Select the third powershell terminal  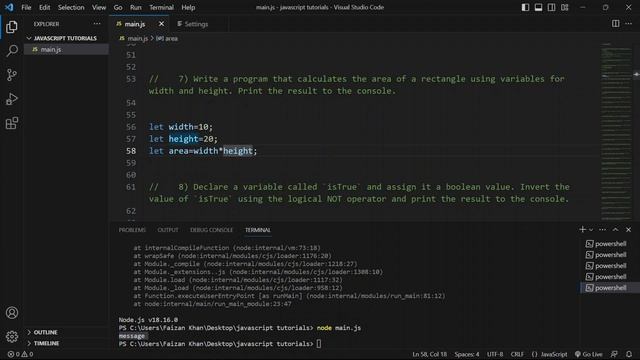pos(606,266)
